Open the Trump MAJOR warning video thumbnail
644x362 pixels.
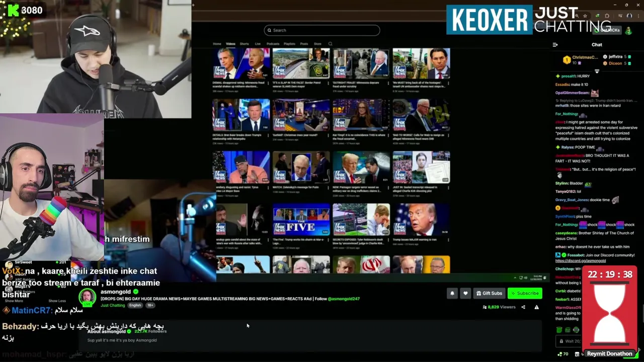[x=421, y=220]
